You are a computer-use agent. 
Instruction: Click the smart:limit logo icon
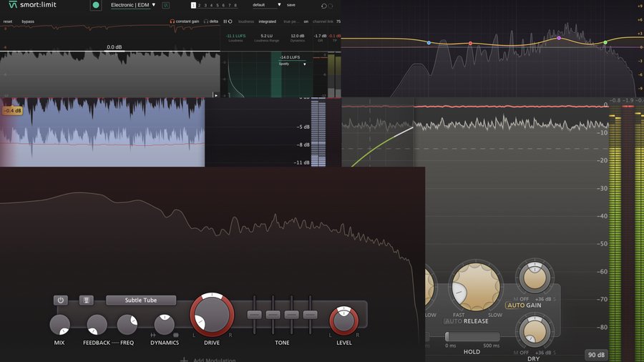pyautogui.click(x=13, y=5)
